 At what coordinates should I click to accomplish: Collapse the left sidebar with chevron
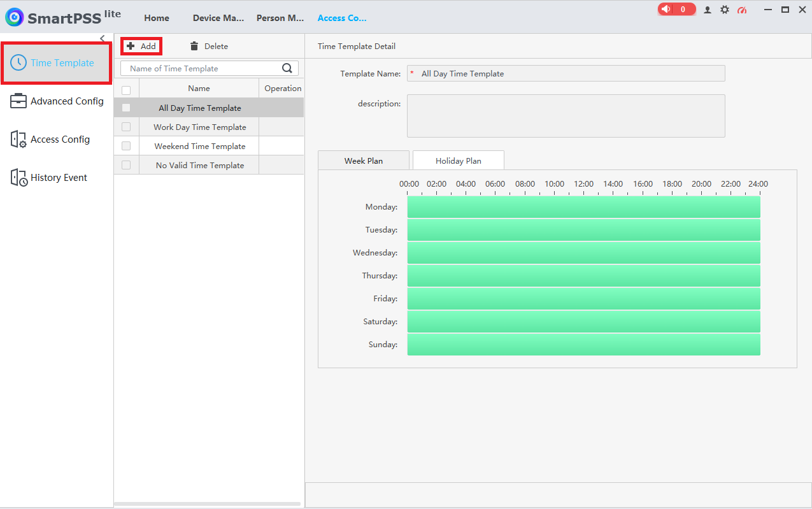tap(103, 39)
